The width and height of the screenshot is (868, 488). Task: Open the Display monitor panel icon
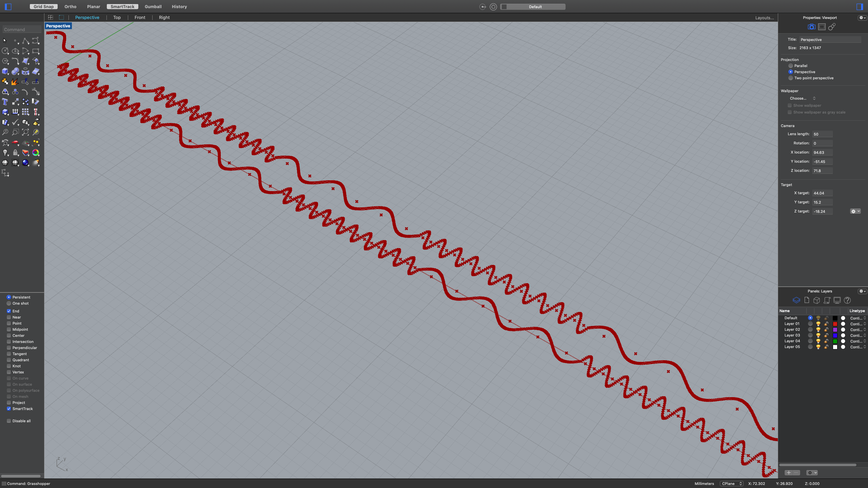tap(837, 300)
